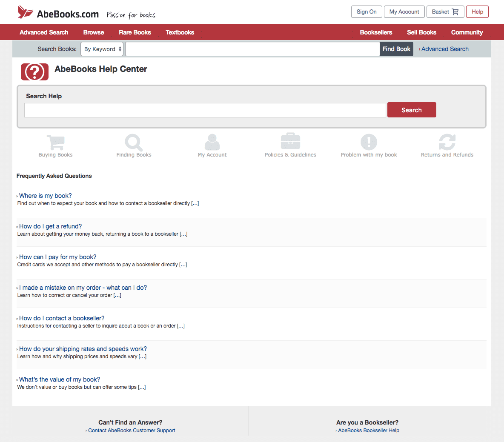Open Community menu item
This screenshot has width=504, height=442.
(467, 32)
